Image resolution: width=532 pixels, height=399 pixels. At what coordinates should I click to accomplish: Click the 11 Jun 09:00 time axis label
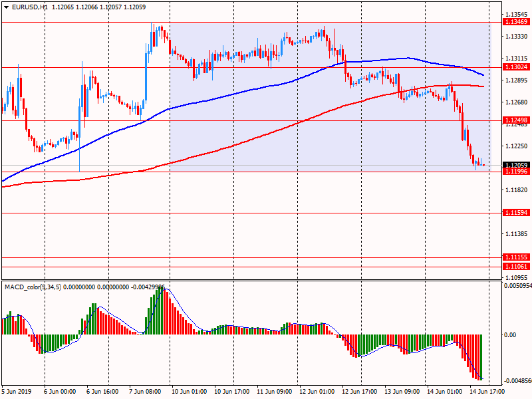point(274,392)
